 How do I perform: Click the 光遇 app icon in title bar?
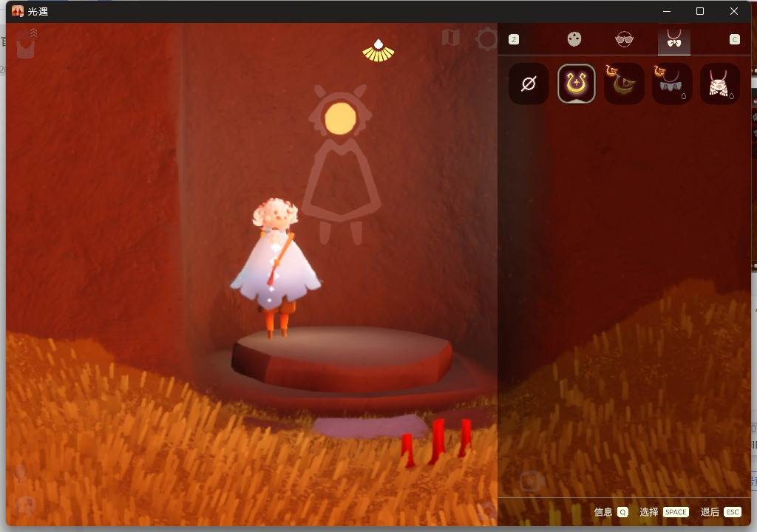18,11
